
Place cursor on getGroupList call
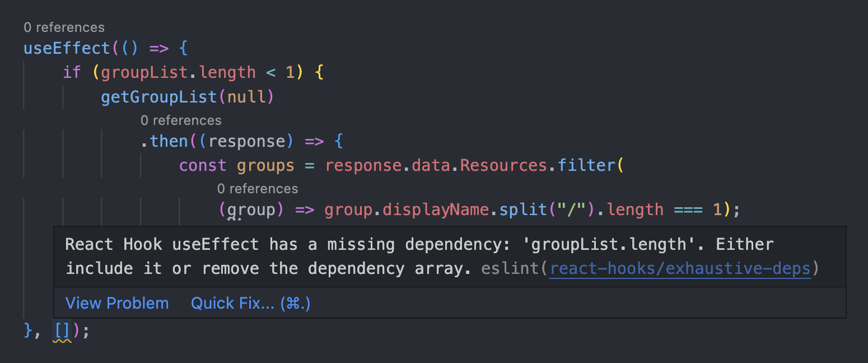tap(159, 97)
